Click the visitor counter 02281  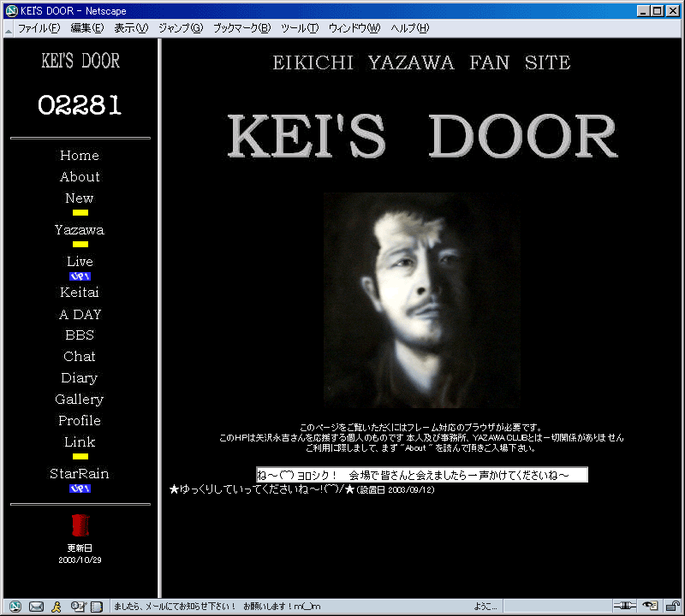coord(80,105)
